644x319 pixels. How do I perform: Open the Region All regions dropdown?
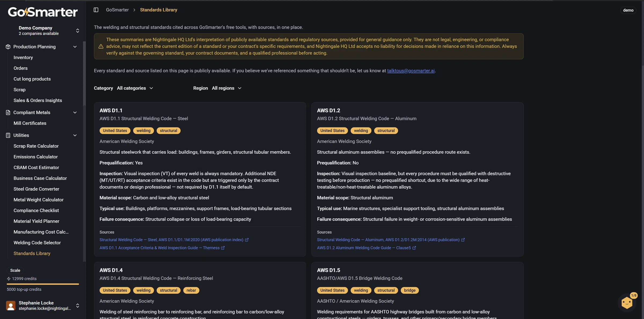click(227, 88)
